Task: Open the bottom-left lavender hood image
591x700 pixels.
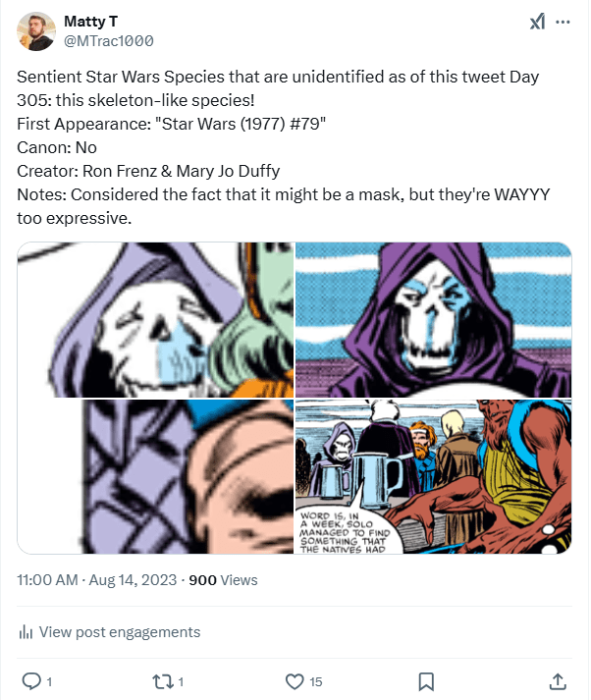Action: click(155, 476)
